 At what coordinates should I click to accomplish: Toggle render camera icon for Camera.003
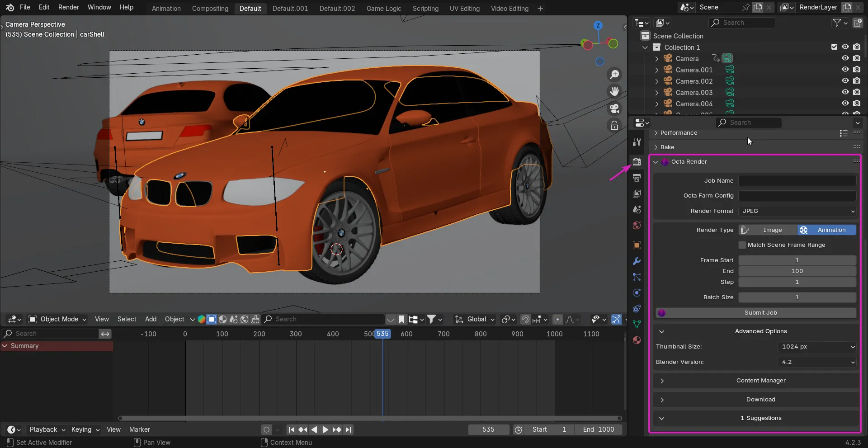point(857,92)
